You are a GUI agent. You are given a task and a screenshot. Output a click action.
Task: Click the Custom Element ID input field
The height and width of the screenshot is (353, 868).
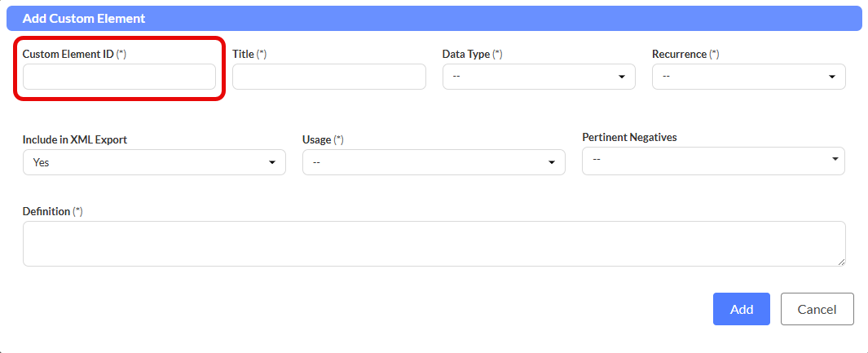click(x=119, y=77)
